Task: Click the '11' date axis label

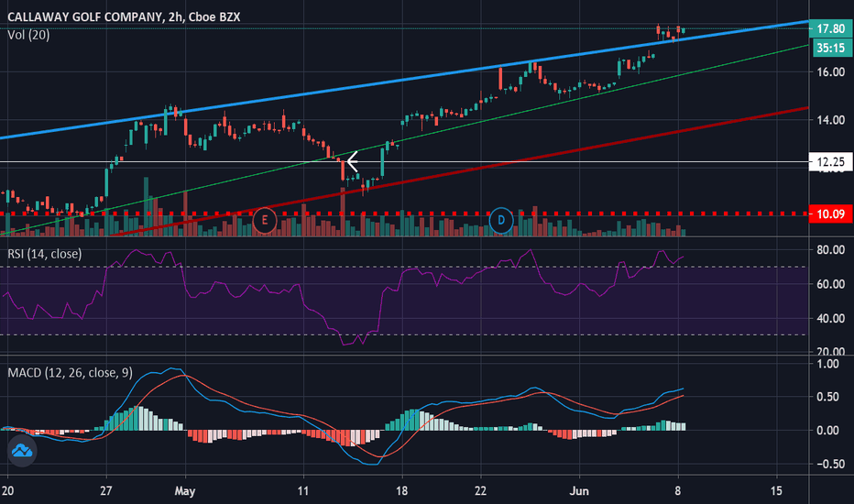Action: 302,491
